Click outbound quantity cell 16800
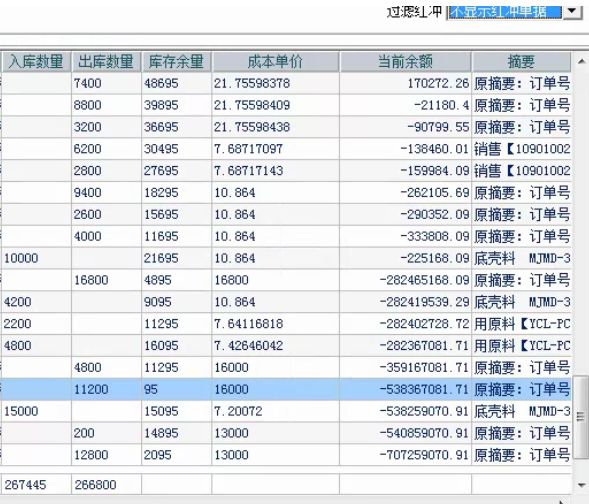 (x=106, y=280)
